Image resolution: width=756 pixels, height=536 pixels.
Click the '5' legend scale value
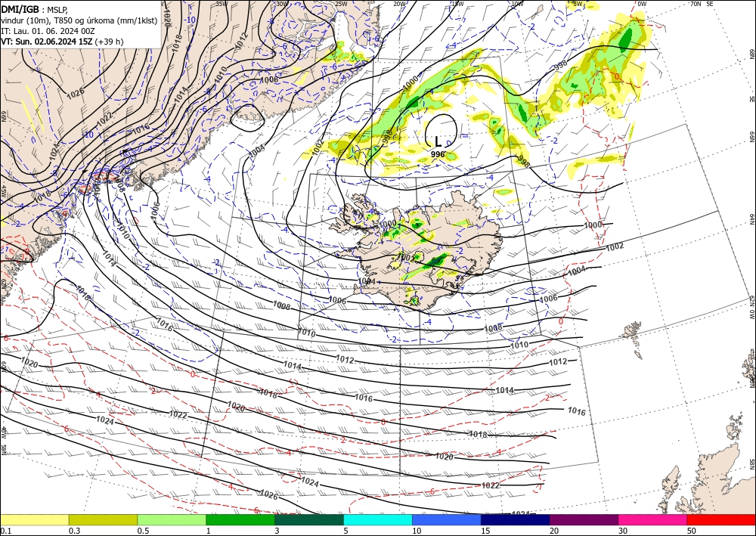pyautogui.click(x=346, y=531)
